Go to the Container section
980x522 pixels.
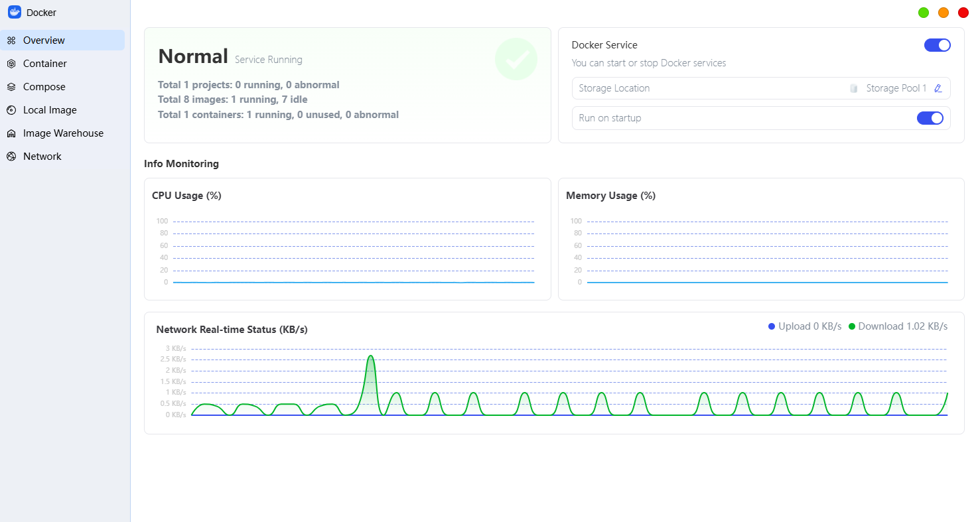[x=62, y=64]
